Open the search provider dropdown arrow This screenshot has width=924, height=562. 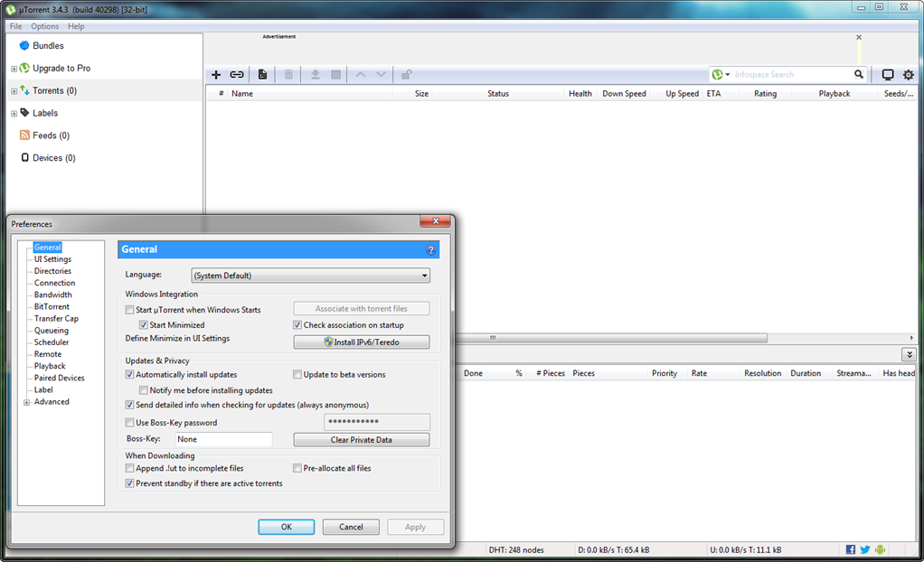pyautogui.click(x=728, y=74)
